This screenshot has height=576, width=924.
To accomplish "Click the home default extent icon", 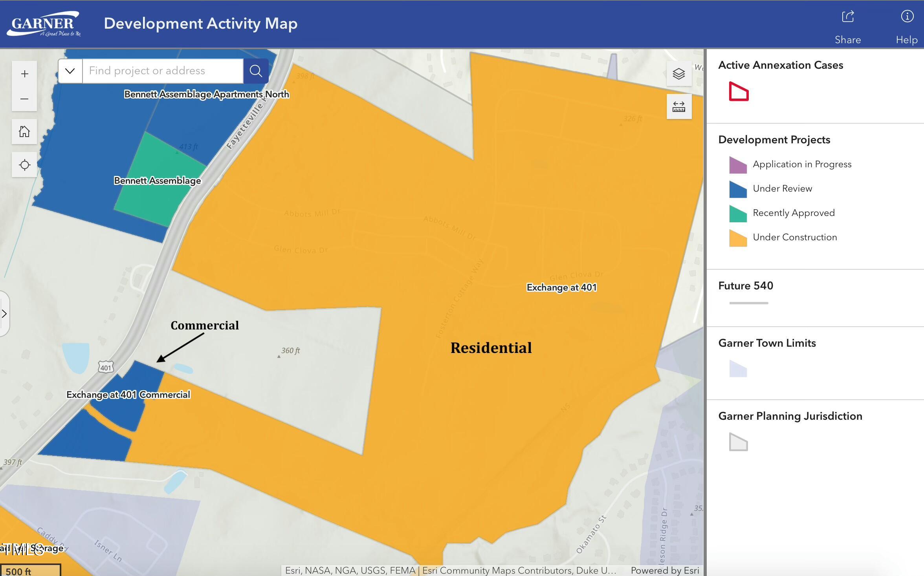I will coord(24,132).
